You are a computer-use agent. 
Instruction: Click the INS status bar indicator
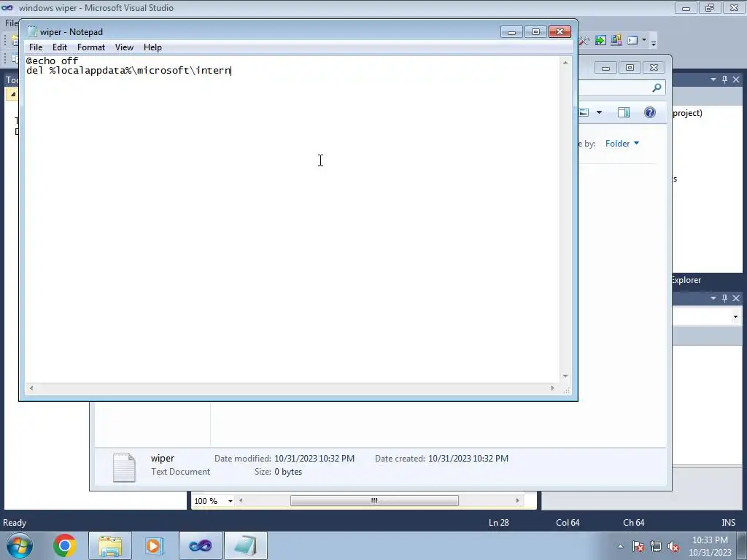coord(728,523)
